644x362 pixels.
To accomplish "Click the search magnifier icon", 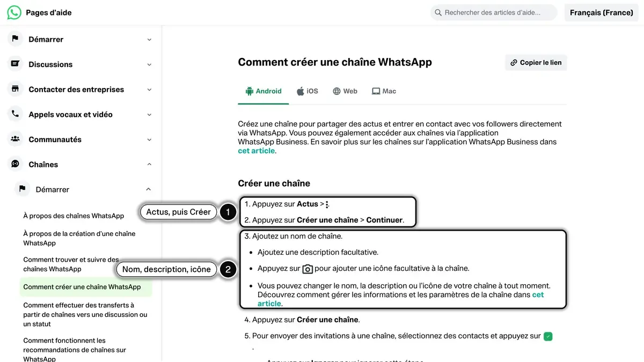I will (x=438, y=12).
